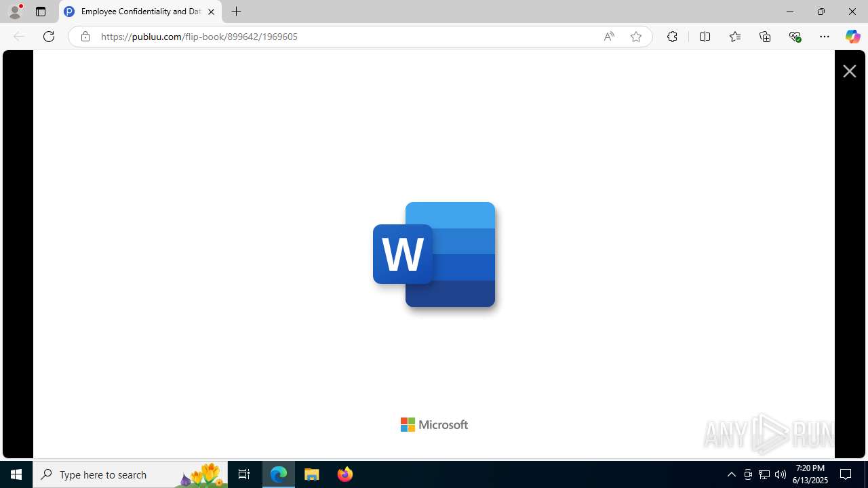Show hidden system tray icons
This screenshot has width=868, height=488.
tap(731, 474)
